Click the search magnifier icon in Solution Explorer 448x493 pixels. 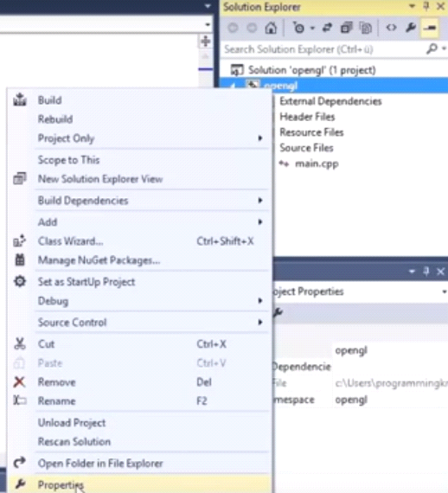pyautogui.click(x=432, y=48)
